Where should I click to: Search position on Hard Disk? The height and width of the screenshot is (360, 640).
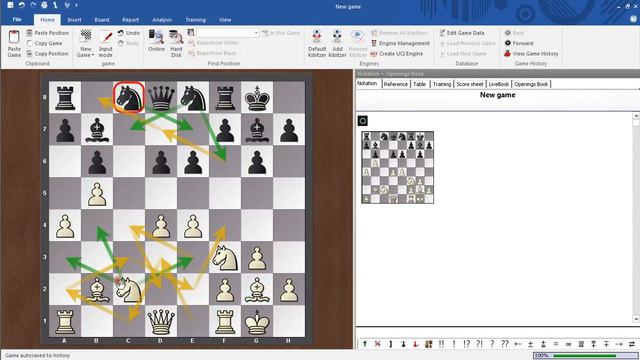click(x=176, y=44)
